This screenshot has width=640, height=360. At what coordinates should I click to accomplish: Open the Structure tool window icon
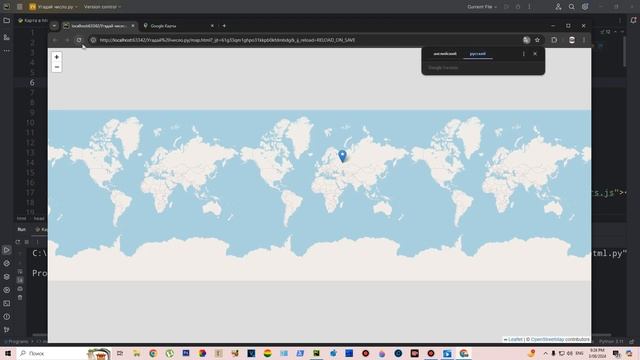[x=7, y=37]
